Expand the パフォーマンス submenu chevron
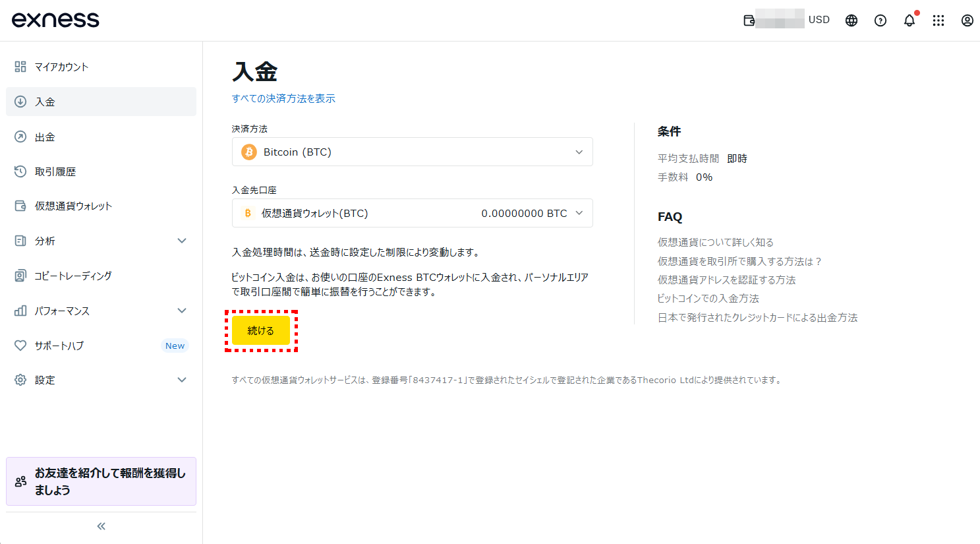The width and height of the screenshot is (980, 544). pos(182,311)
